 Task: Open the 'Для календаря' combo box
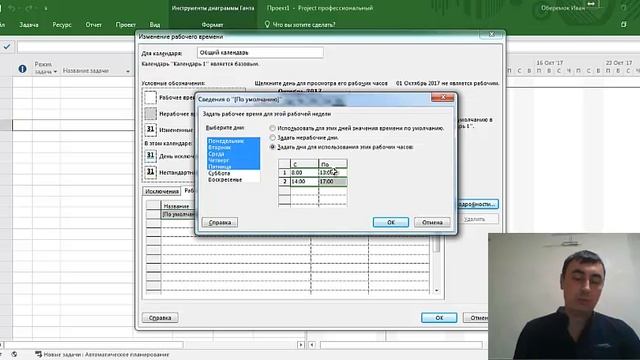260,53
